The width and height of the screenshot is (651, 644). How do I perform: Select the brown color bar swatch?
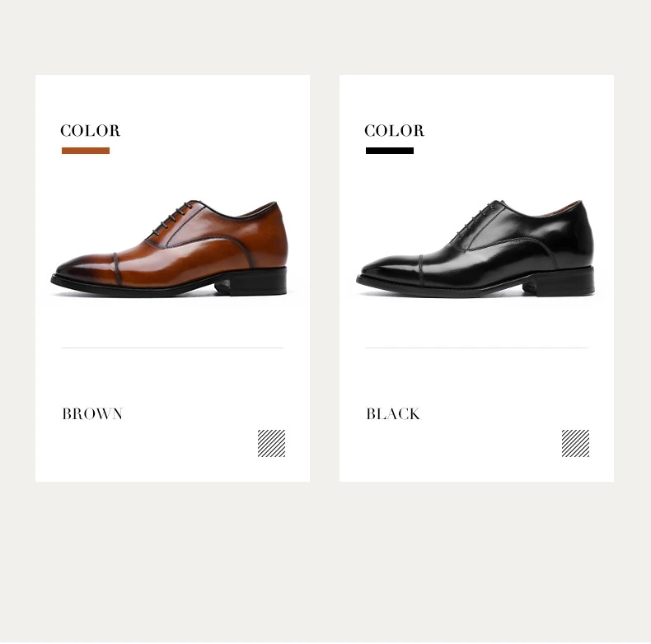86,151
